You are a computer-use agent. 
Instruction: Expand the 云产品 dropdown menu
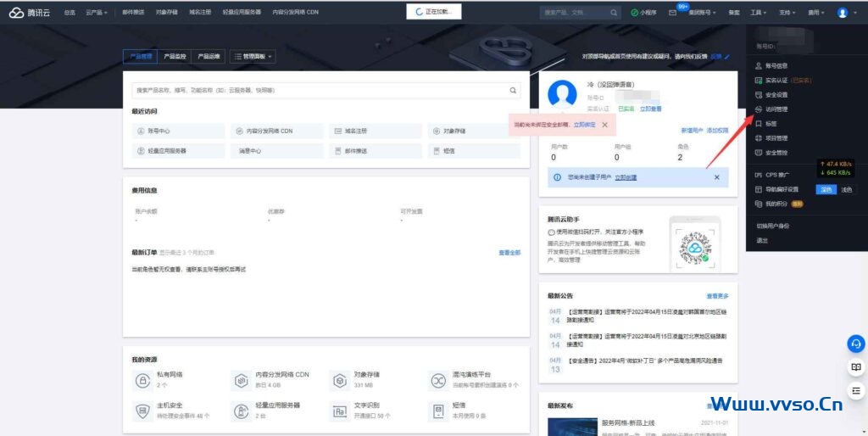[97, 13]
